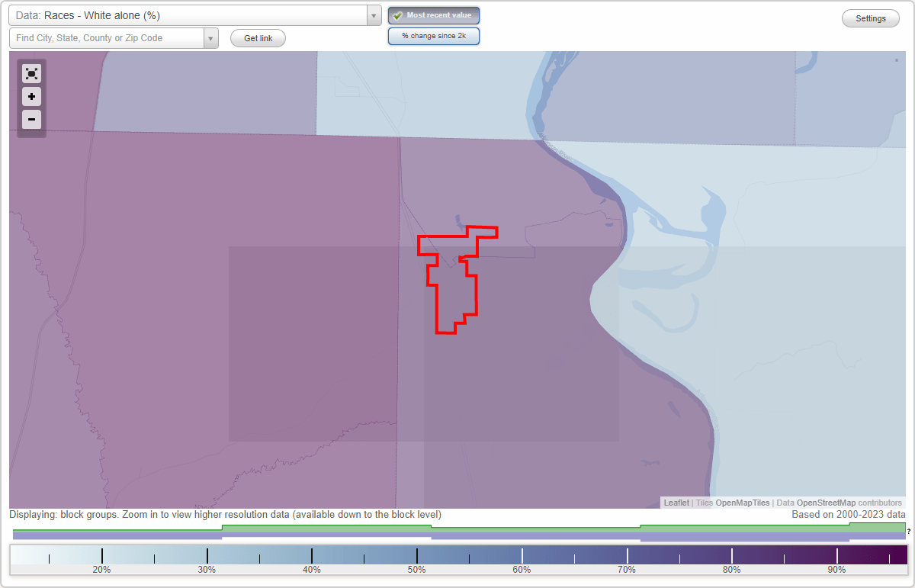Click the Leaflet attribution link
This screenshot has height=588, width=915.
coord(676,503)
